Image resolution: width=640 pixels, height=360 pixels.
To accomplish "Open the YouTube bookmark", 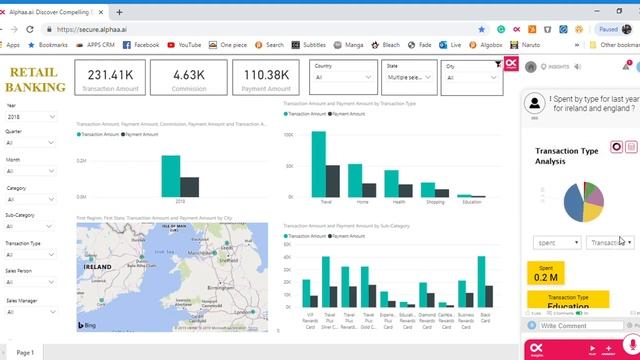I will 184,45.
